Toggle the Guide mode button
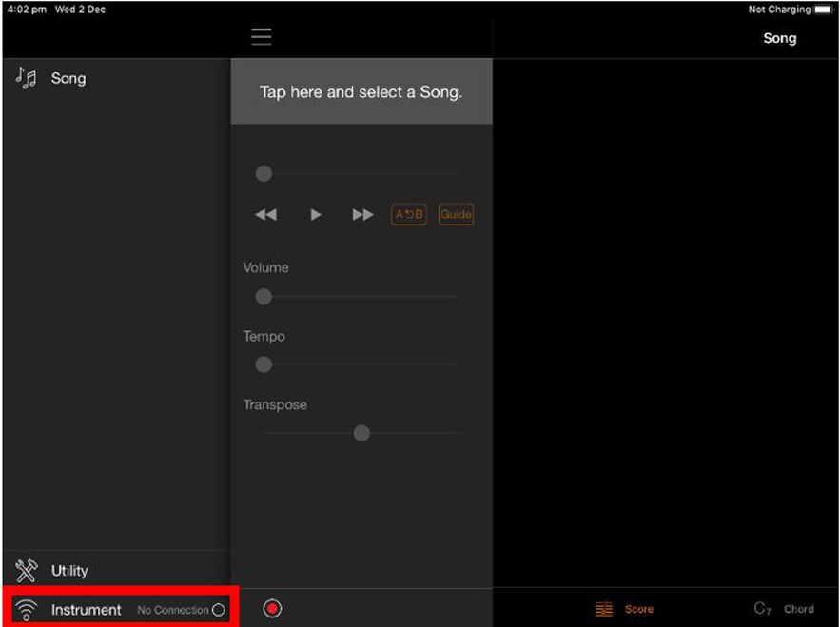The width and height of the screenshot is (840, 627). 456,214
